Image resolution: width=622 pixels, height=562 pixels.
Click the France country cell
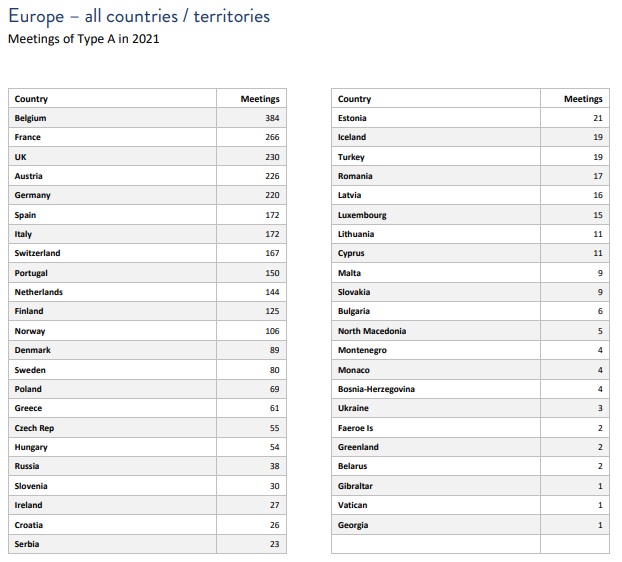coord(28,137)
